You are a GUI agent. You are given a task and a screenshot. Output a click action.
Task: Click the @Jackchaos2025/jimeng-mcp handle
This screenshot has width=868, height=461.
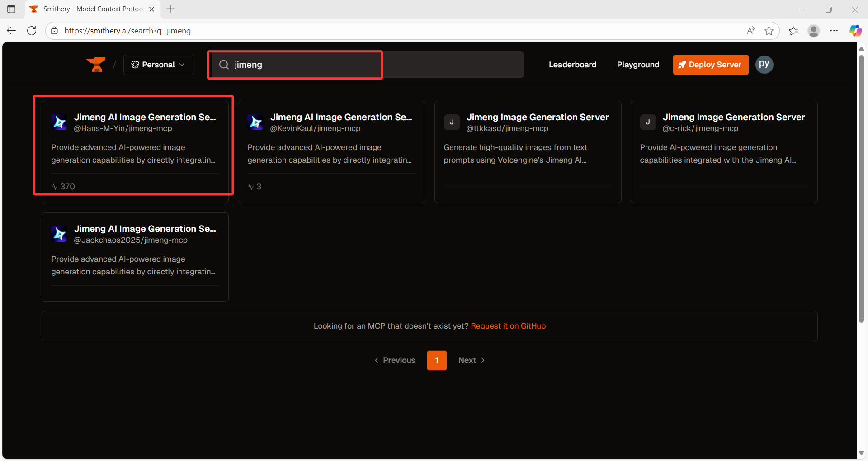pos(131,240)
